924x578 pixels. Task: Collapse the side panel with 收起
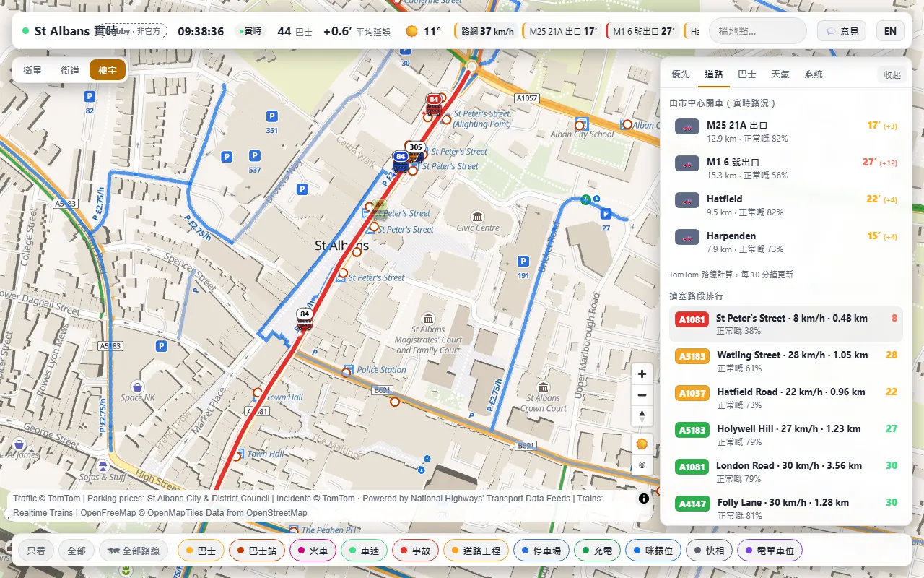[892, 74]
